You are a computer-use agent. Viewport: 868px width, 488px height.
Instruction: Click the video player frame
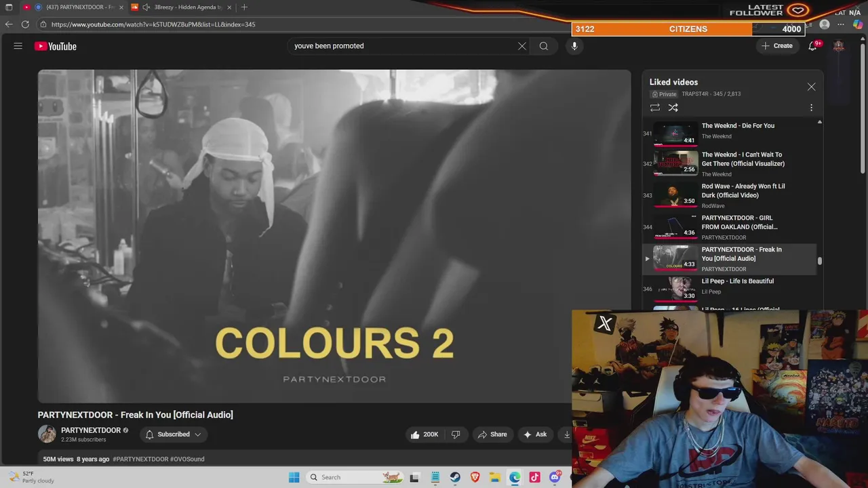[334, 236]
